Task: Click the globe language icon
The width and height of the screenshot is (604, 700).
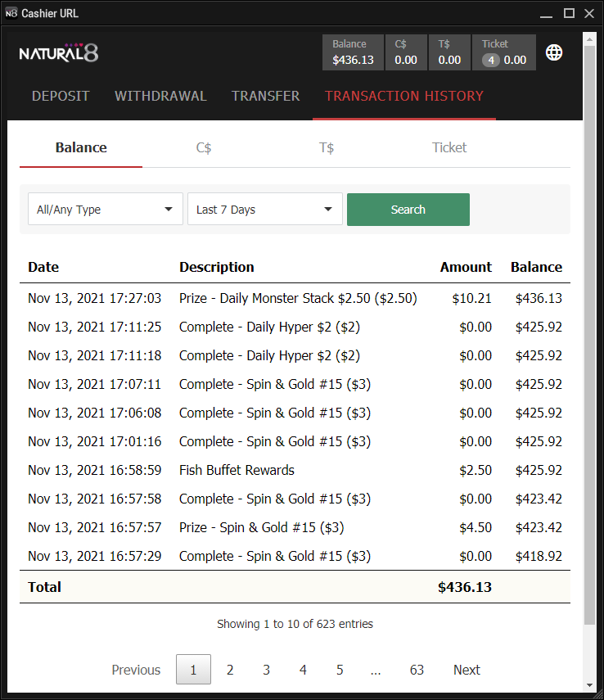Action: click(554, 52)
